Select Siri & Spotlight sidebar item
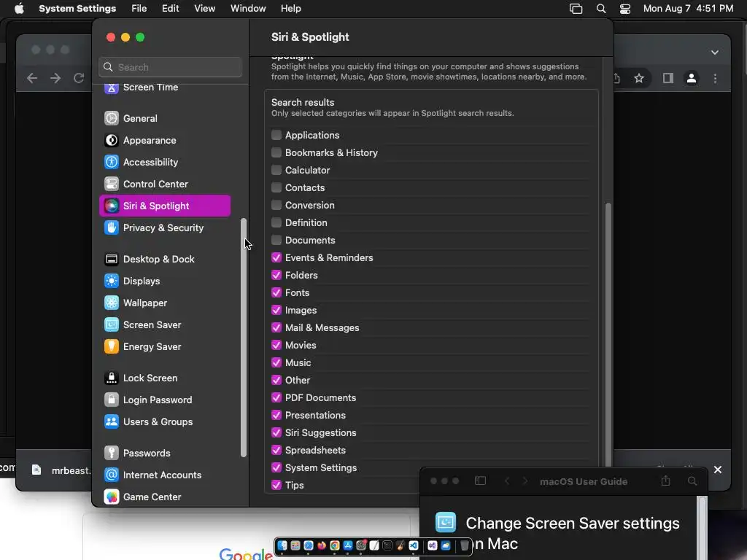This screenshot has height=560, width=747. click(164, 206)
